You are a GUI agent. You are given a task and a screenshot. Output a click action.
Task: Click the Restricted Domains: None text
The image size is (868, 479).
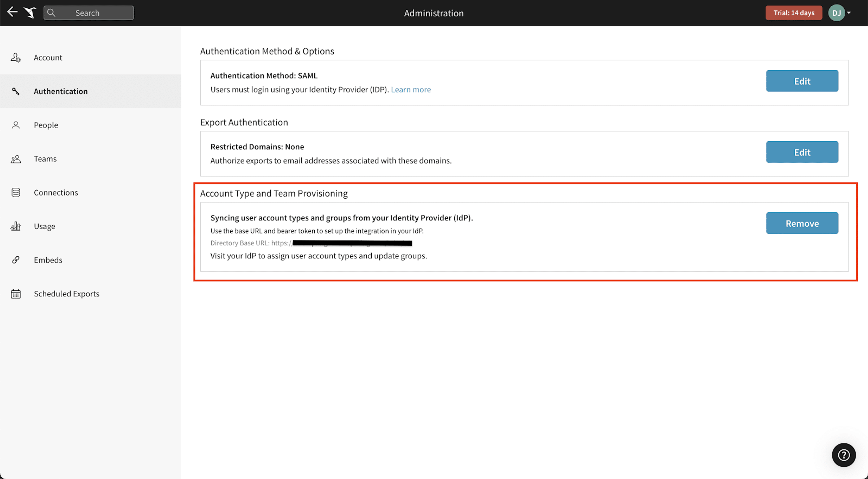coord(257,147)
